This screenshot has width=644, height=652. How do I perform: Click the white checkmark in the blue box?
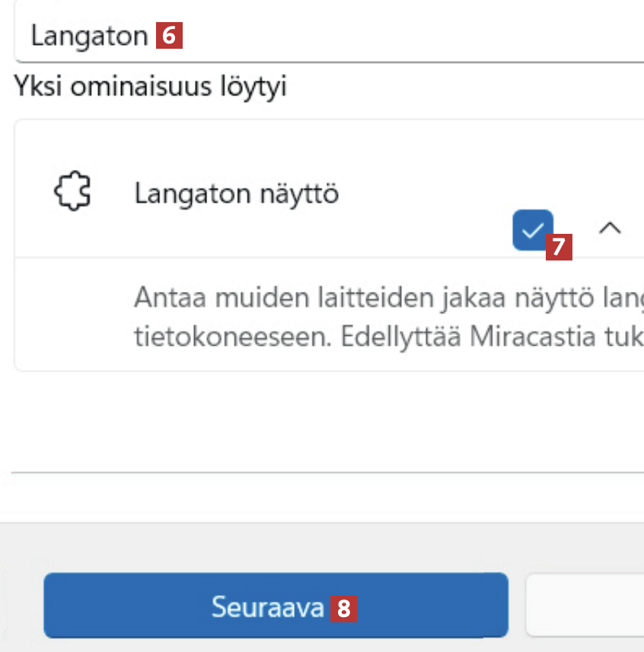[532, 229]
